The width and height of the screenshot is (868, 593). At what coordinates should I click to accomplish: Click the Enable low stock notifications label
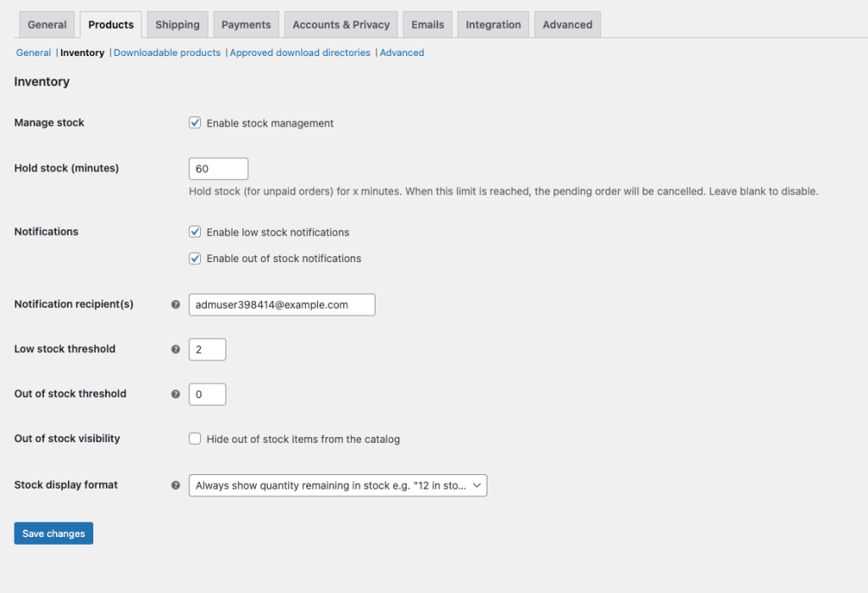[278, 232]
